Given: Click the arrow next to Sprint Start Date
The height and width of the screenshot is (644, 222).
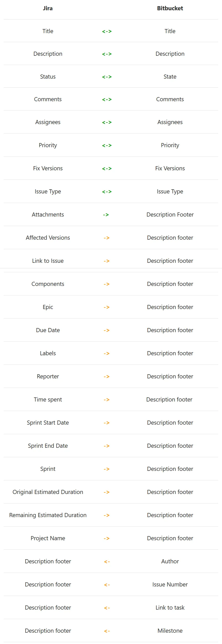Looking at the screenshot, I should coord(107,423).
